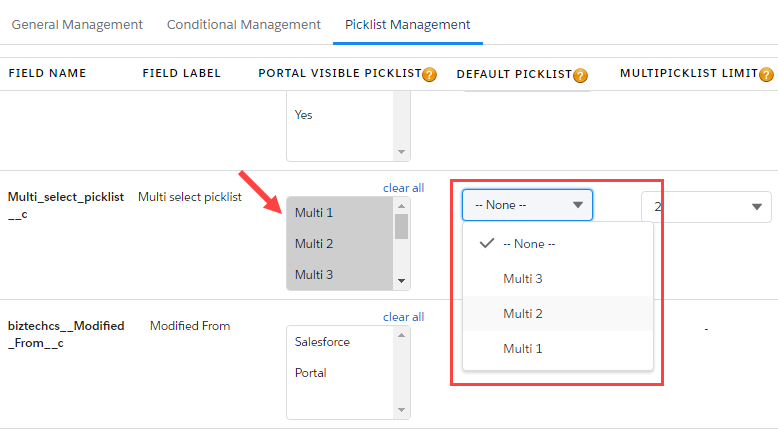Click help icon next to Multipicklist Limit

point(766,75)
